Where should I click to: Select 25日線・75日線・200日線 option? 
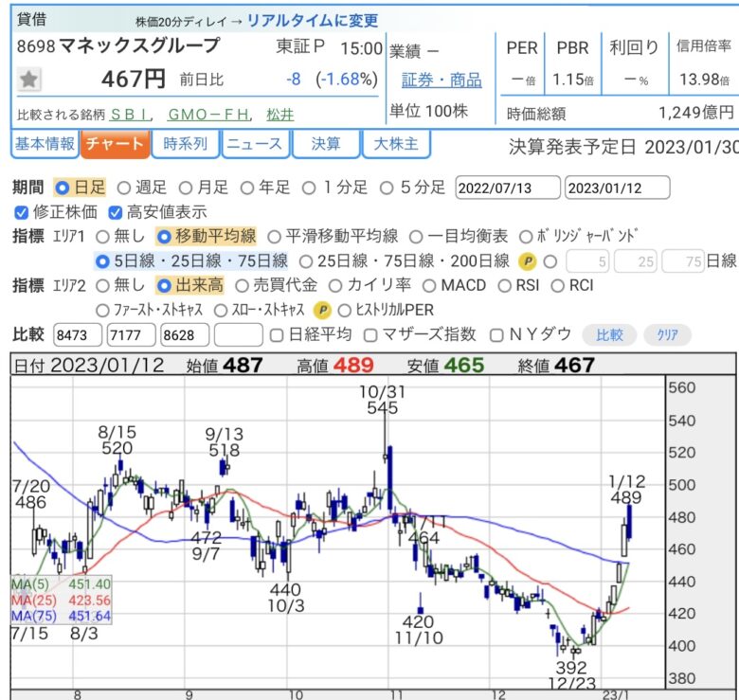coord(305,261)
